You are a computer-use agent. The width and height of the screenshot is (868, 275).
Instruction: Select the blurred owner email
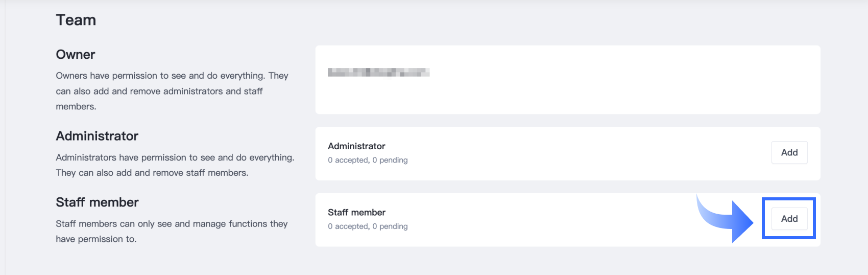tap(378, 73)
